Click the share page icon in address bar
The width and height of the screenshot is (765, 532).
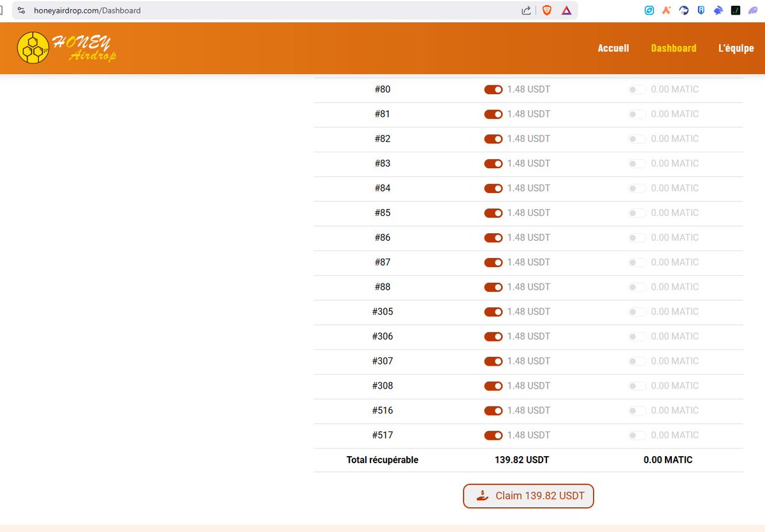click(527, 10)
